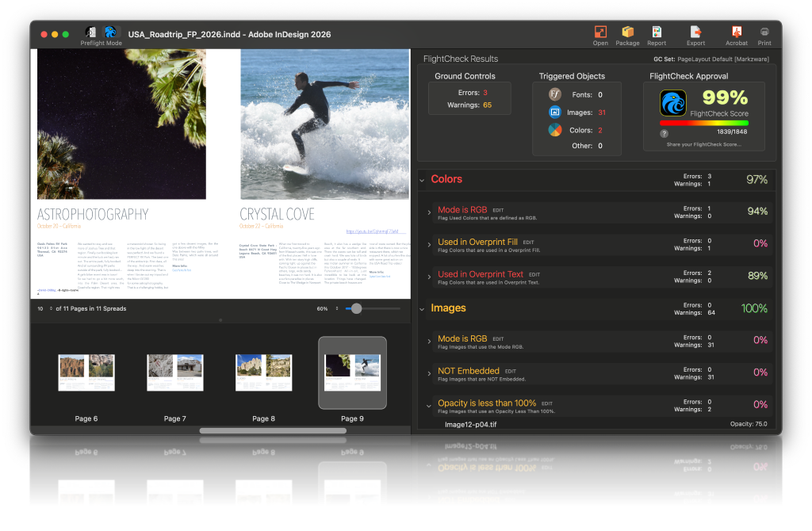Viewport: 812px width, 531px height.
Task: Click the FlightCheck Approval eagle logo
Action: coord(673,103)
